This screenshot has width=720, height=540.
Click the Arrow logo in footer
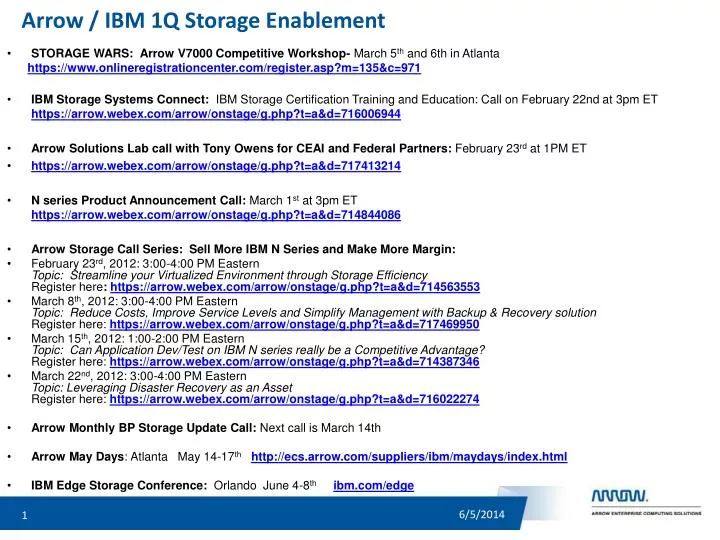pyautogui.click(x=646, y=502)
